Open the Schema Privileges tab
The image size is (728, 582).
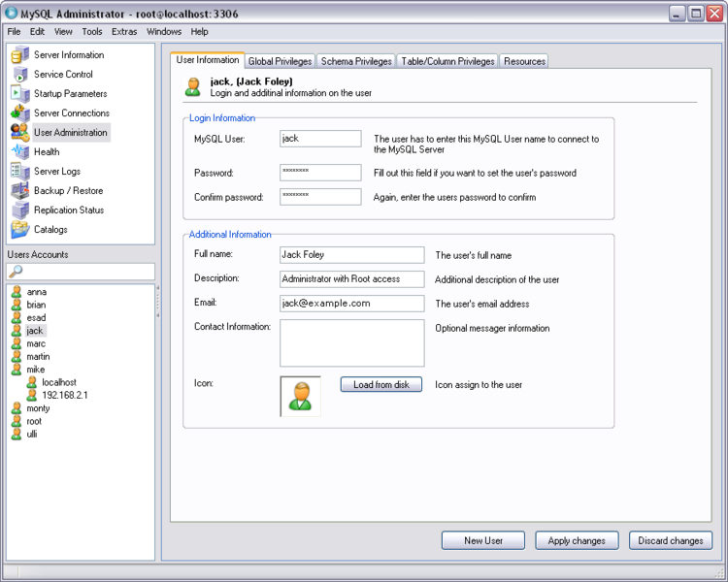coord(356,61)
